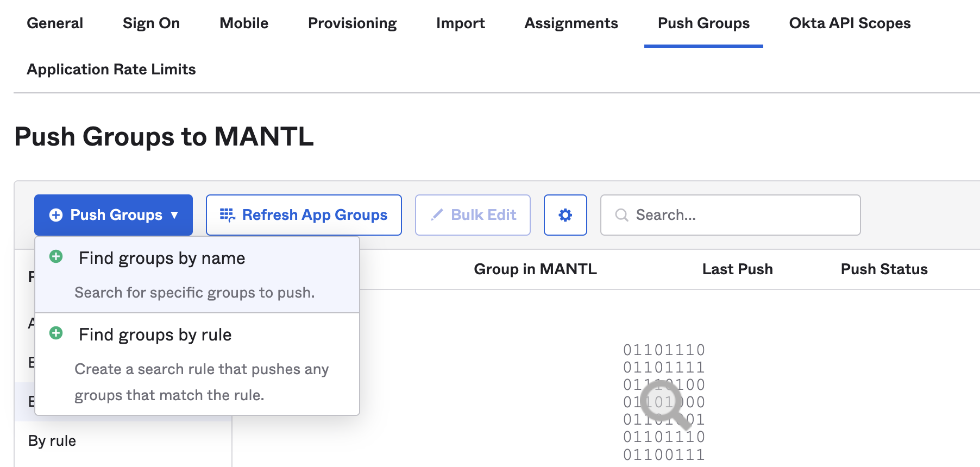Viewport: 980px width, 467px height.
Task: Open the Application Rate Limits tab
Action: 111,70
